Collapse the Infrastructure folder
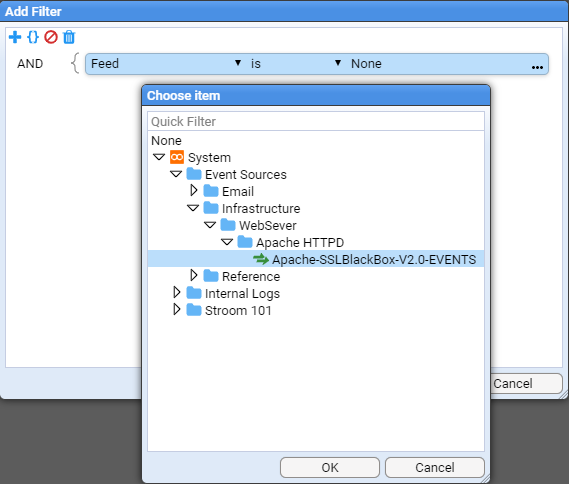Image resolution: width=569 pixels, height=484 pixels. [193, 208]
